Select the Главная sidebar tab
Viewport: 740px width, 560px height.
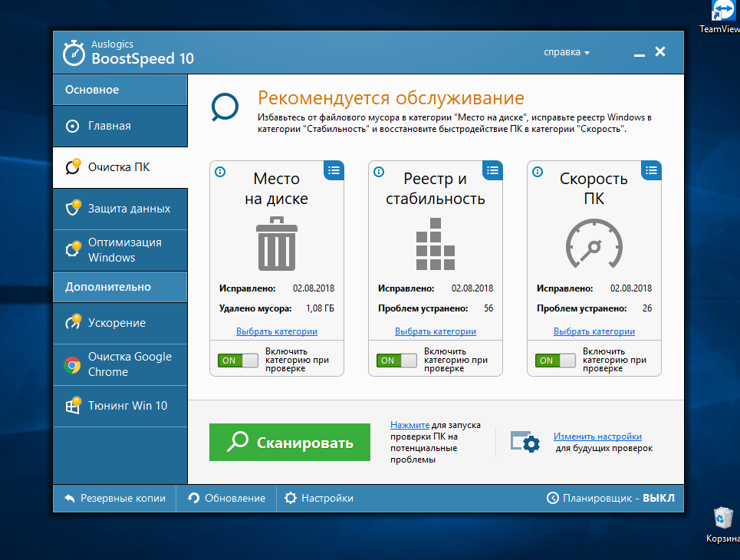[120, 126]
